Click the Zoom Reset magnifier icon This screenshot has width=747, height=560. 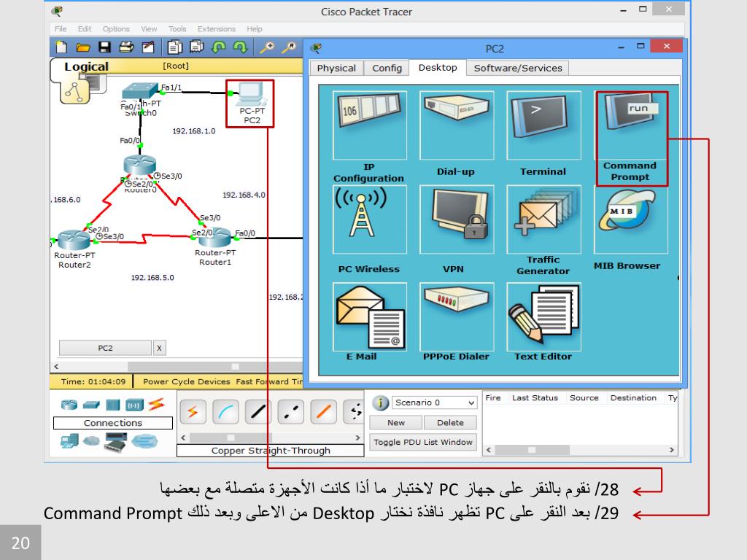[288, 47]
